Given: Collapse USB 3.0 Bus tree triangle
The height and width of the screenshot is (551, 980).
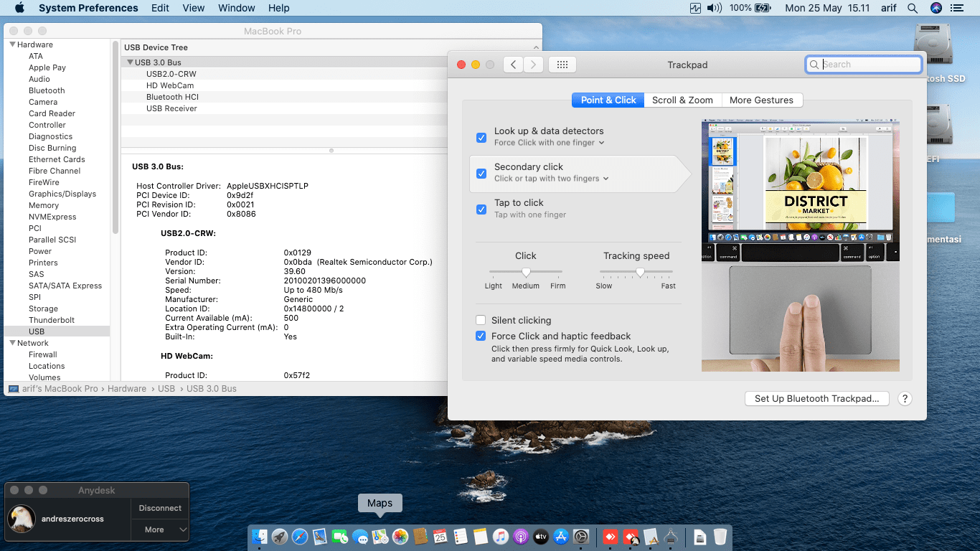Looking at the screenshot, I should pos(130,62).
